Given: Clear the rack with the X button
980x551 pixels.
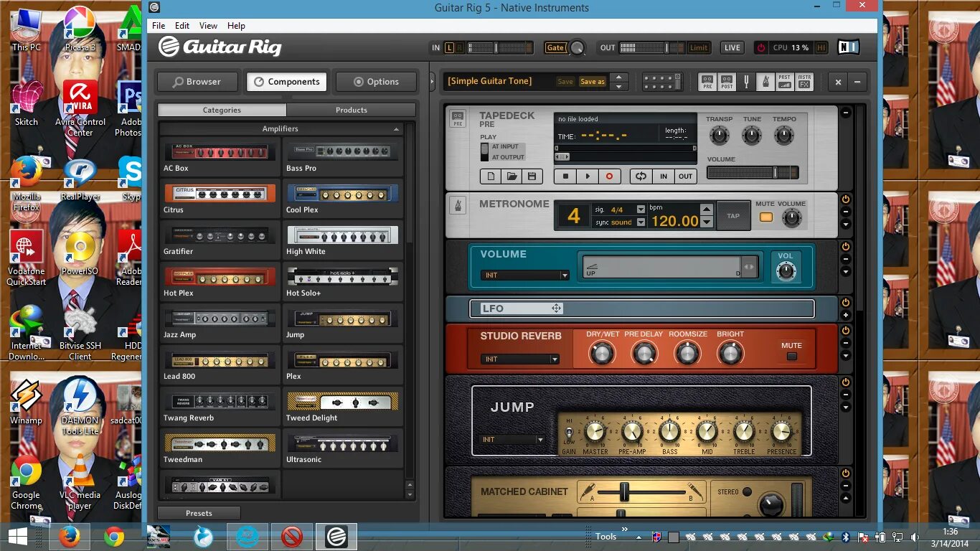Looking at the screenshot, I should (x=838, y=82).
